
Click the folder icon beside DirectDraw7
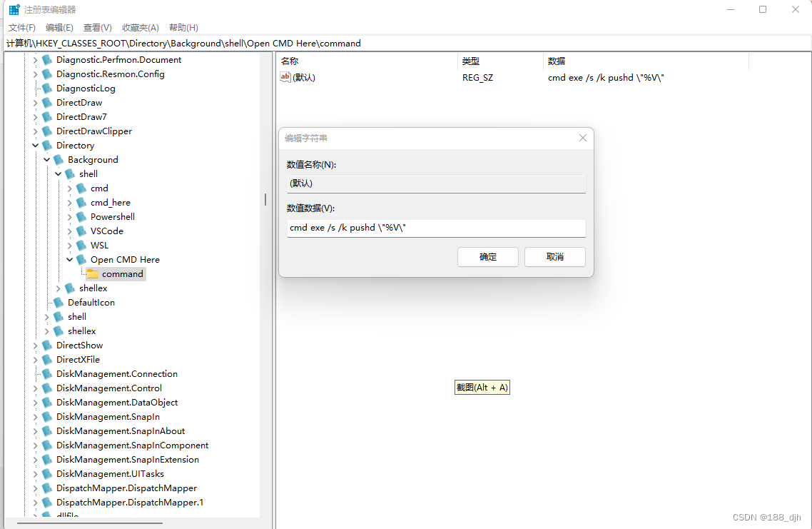(x=47, y=116)
